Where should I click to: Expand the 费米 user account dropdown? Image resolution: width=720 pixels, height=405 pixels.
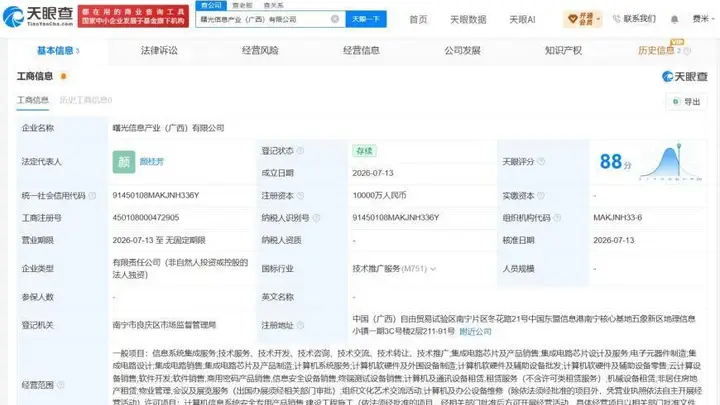point(703,19)
